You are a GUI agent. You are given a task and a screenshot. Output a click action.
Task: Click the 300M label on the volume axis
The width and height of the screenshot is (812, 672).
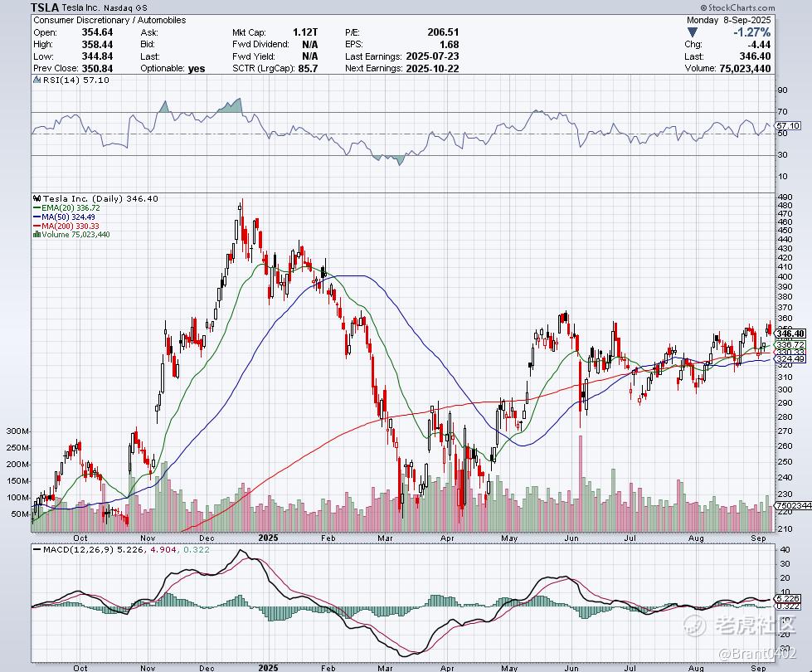17,431
